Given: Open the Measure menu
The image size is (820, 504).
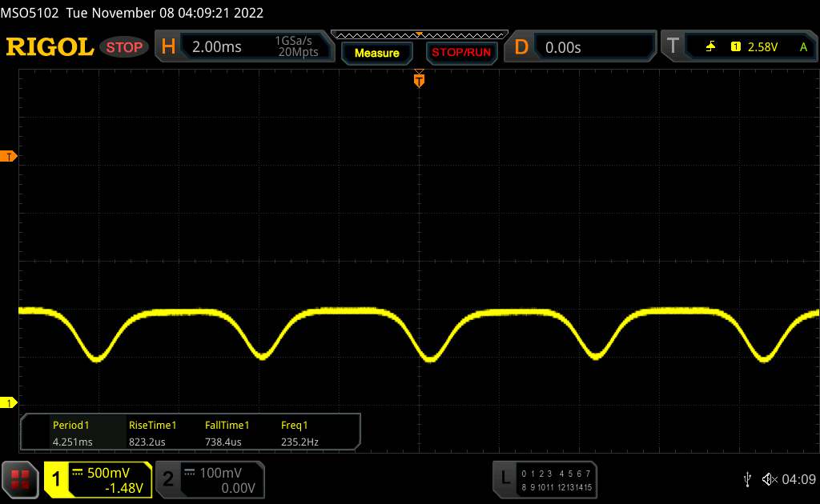Looking at the screenshot, I should coord(376,53).
